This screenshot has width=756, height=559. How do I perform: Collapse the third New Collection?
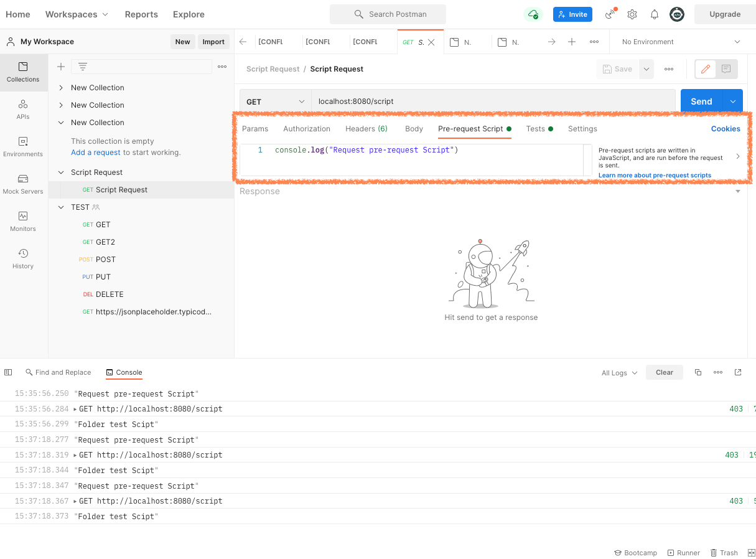point(61,123)
